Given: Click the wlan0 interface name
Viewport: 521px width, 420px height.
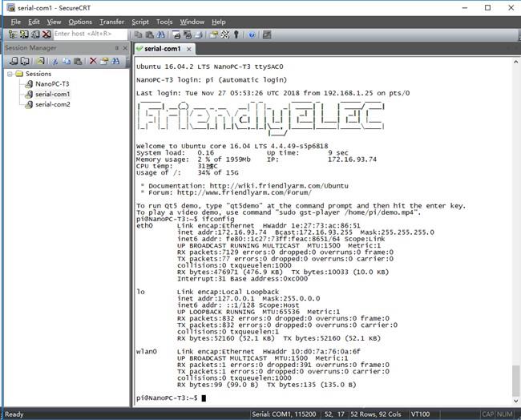Looking at the screenshot, I should pyautogui.click(x=147, y=352).
